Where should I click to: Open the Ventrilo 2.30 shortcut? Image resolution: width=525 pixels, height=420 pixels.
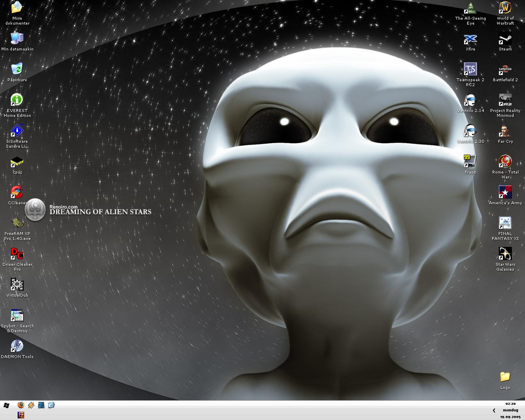(470, 131)
